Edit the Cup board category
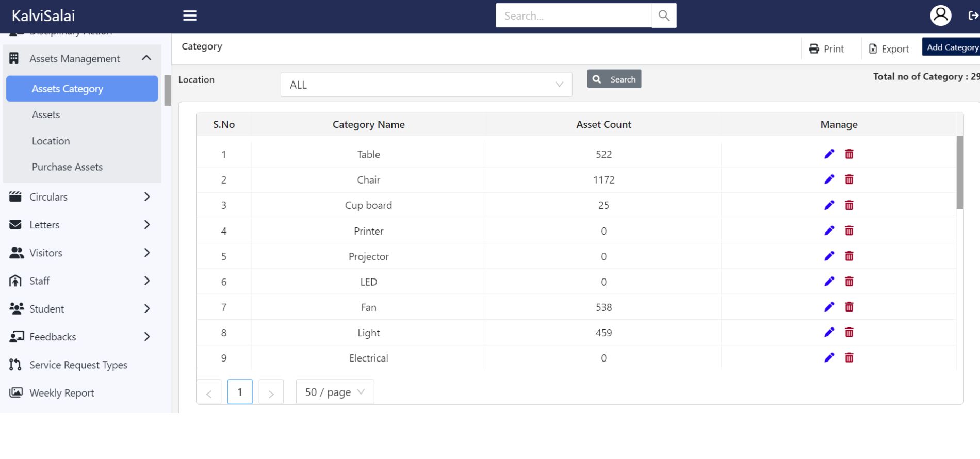The image size is (980, 459). [x=829, y=205]
